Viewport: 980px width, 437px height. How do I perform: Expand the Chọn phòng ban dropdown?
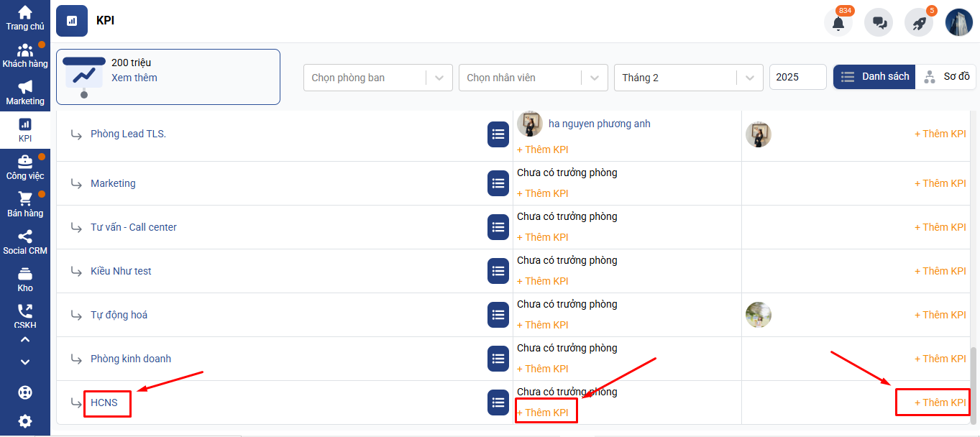click(377, 78)
